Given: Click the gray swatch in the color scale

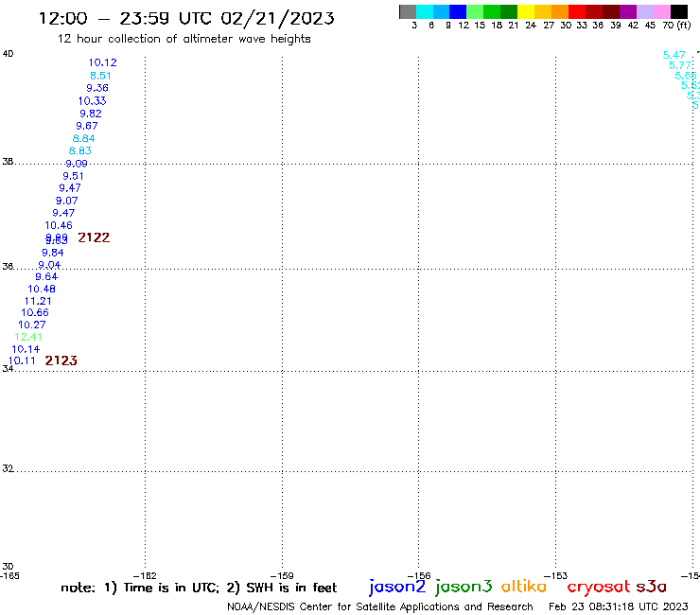Looking at the screenshot, I should (408, 11).
